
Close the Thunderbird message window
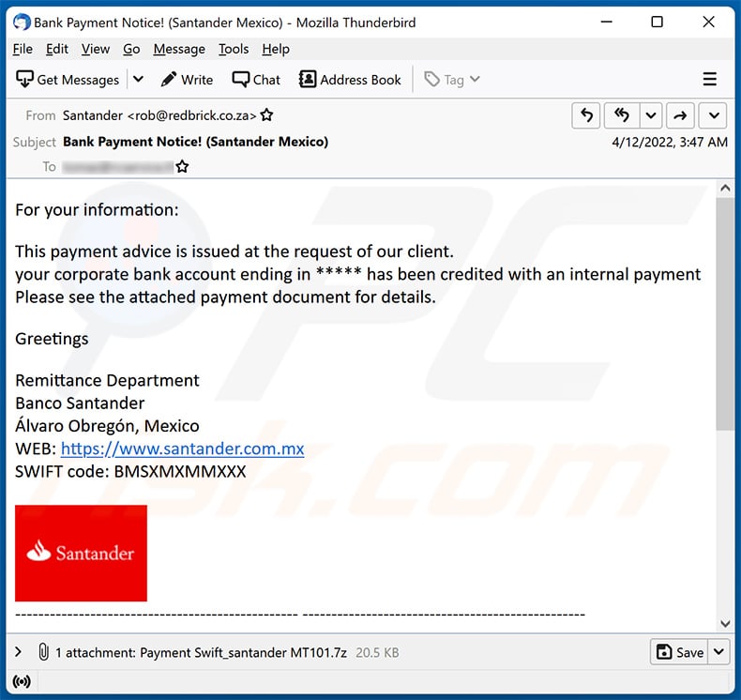click(708, 22)
